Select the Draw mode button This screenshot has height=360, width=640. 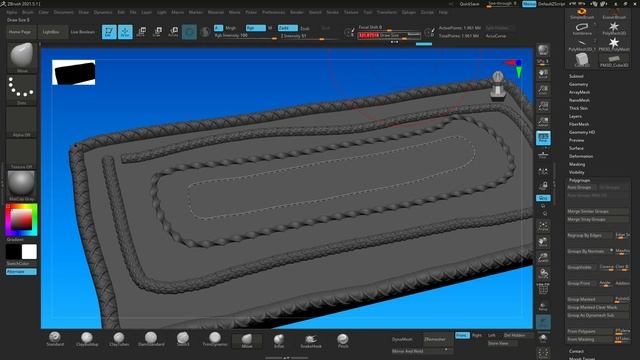click(125, 32)
